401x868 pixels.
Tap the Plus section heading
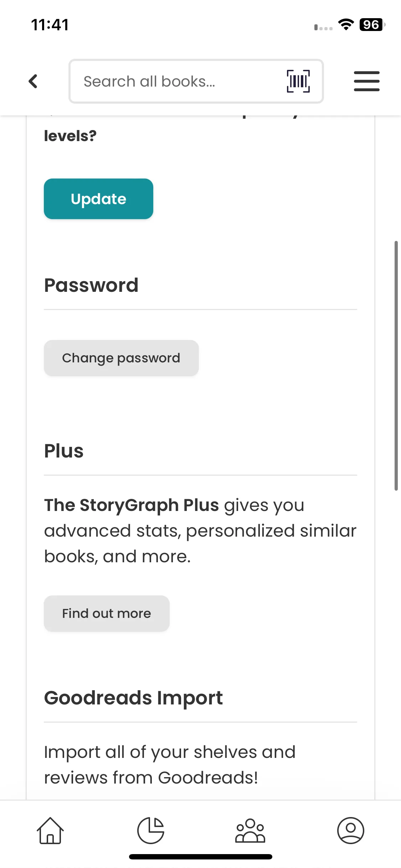(64, 451)
